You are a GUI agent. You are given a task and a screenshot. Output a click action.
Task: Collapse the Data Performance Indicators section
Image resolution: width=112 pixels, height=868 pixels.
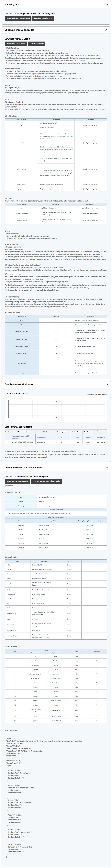click(107, 384)
